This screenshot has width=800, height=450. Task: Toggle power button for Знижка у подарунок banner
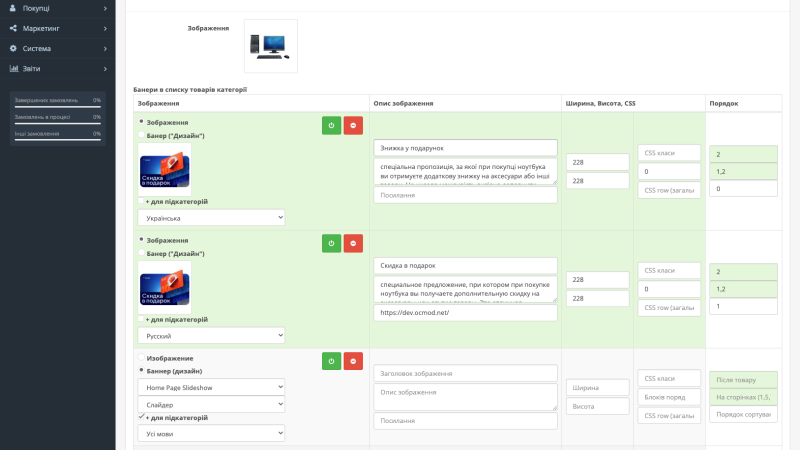click(332, 126)
